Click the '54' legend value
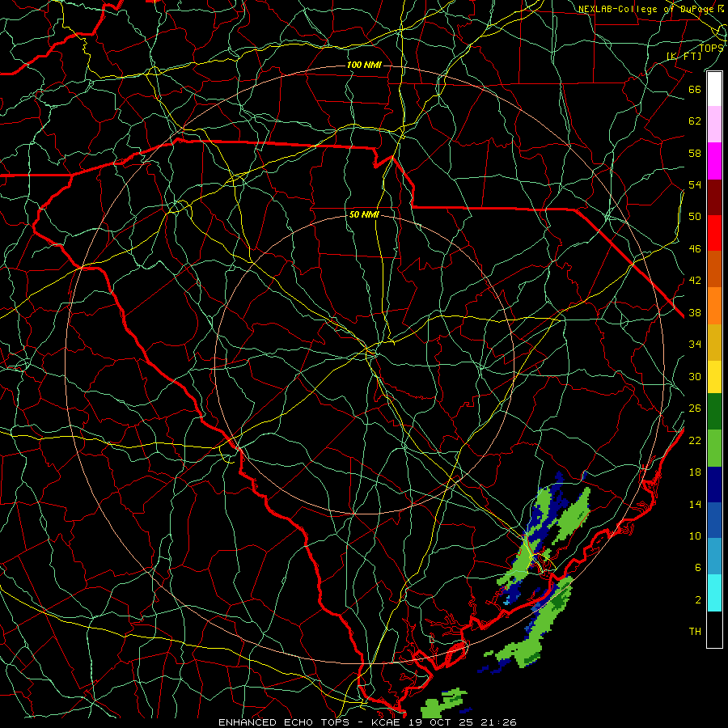728x728 pixels. (x=695, y=184)
